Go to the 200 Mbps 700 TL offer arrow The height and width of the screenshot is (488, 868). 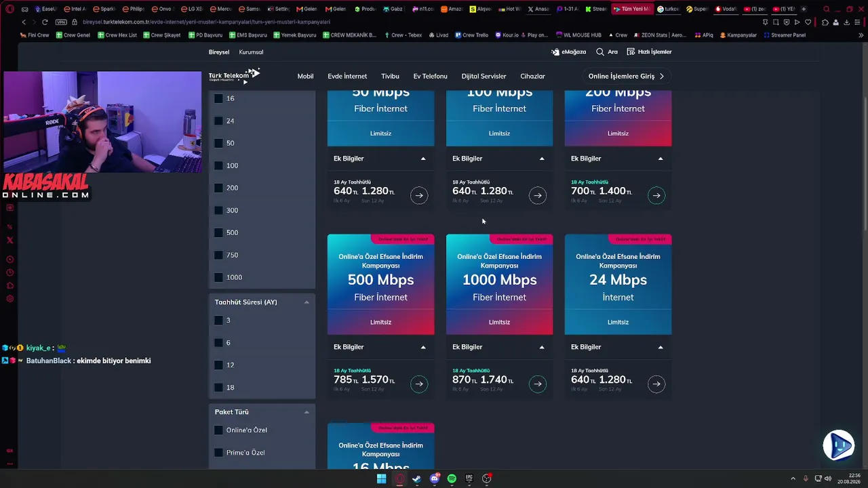point(656,196)
